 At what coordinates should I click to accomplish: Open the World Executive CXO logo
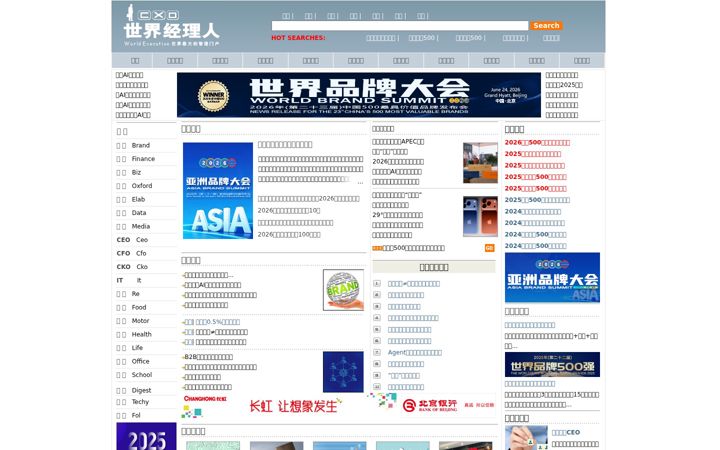tap(172, 25)
